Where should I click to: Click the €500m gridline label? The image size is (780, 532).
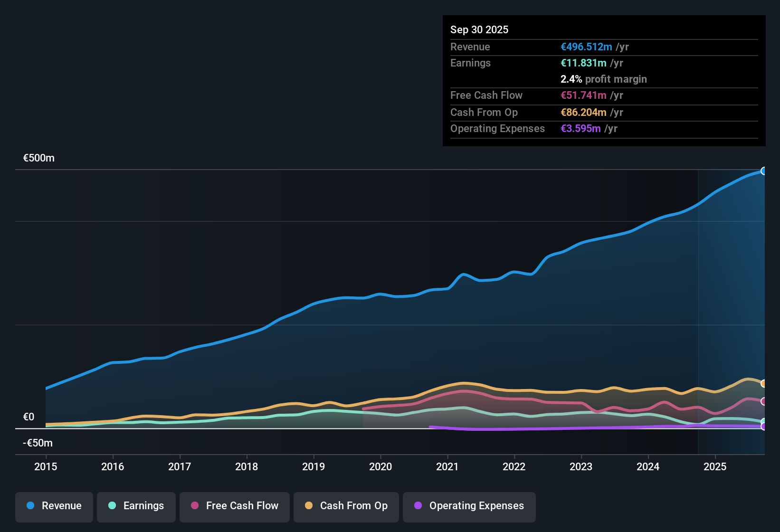coord(38,158)
